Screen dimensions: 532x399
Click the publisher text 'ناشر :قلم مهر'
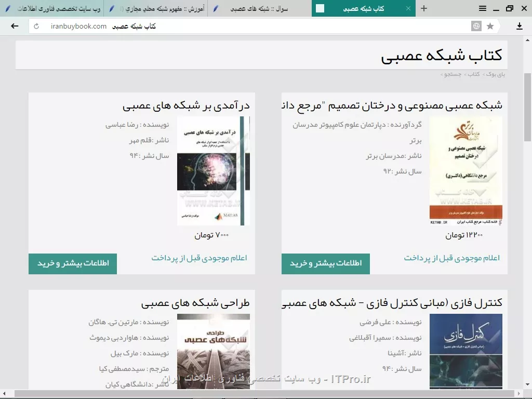click(149, 140)
